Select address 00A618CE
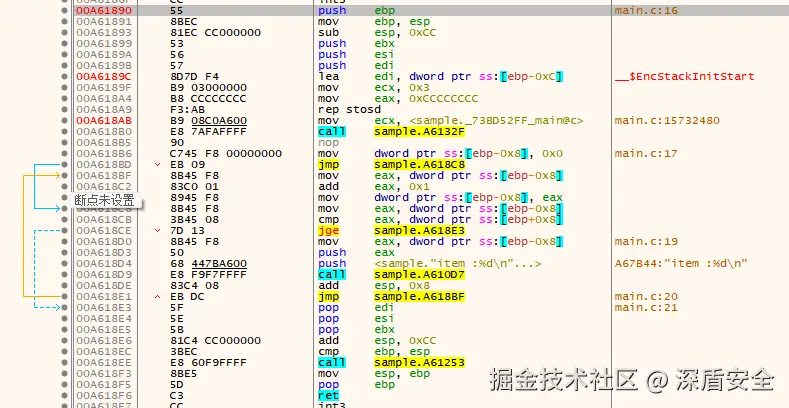 pyautogui.click(x=104, y=230)
